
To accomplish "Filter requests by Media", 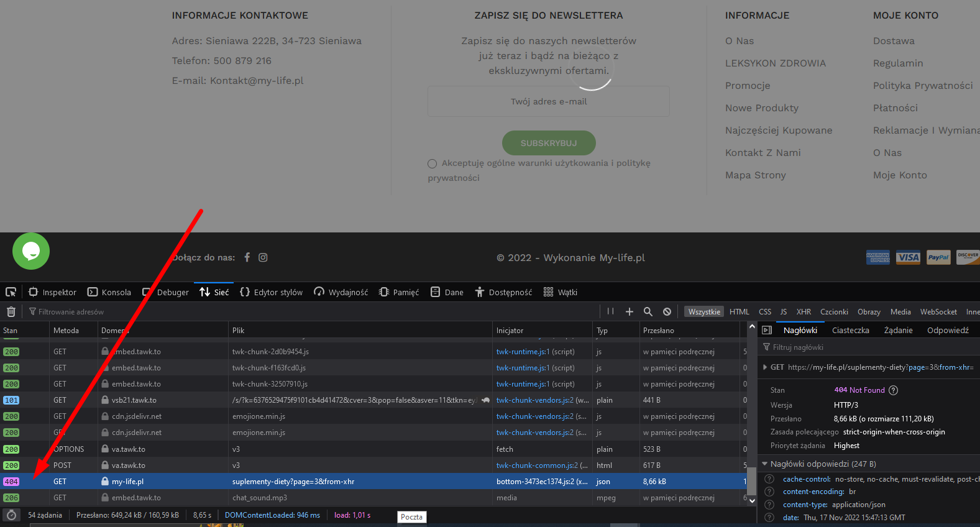I will 900,312.
